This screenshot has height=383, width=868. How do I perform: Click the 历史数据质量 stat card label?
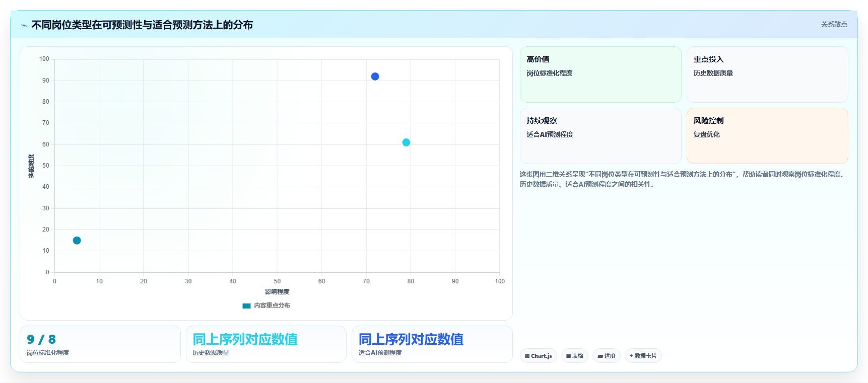tap(211, 353)
